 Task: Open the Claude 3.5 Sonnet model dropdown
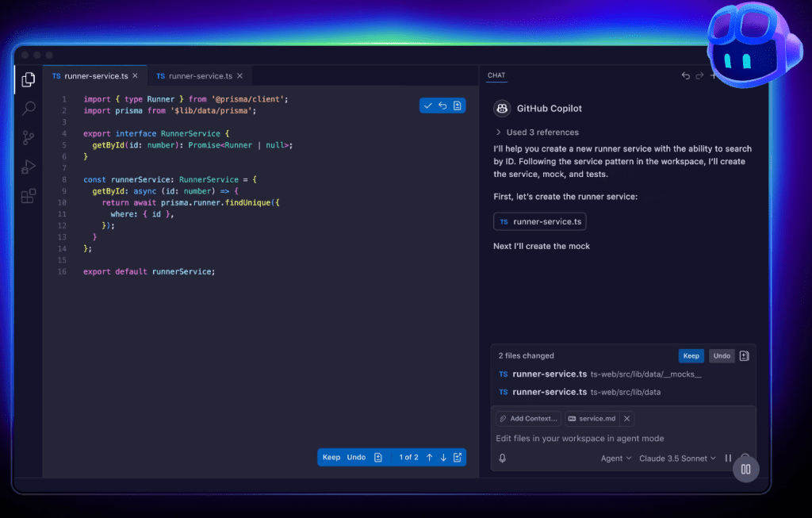(x=677, y=458)
